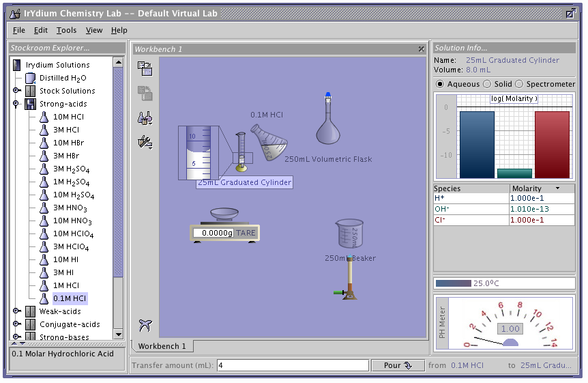Switch to the Workbench 1 tab
Screen dimensions: 588x383
pos(162,346)
